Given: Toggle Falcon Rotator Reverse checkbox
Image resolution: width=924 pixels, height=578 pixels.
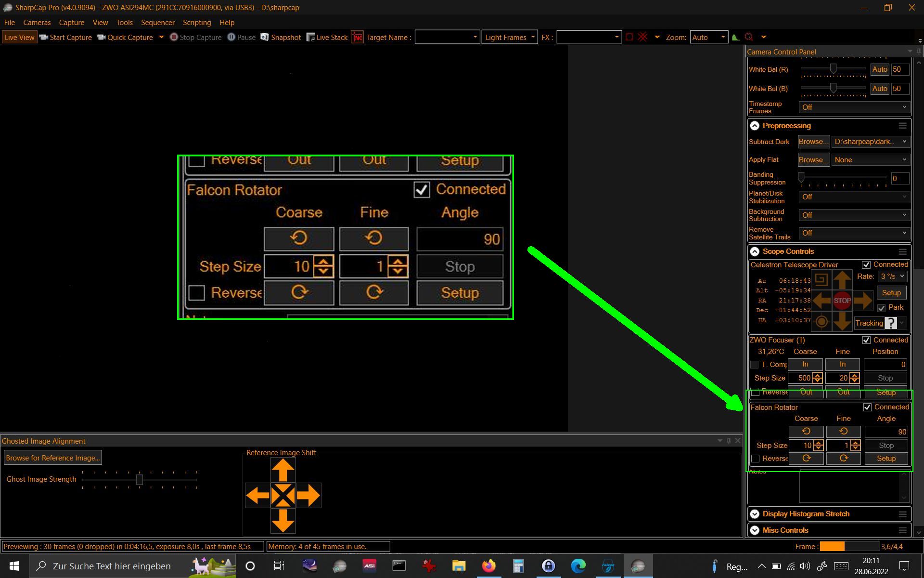Looking at the screenshot, I should 755,459.
